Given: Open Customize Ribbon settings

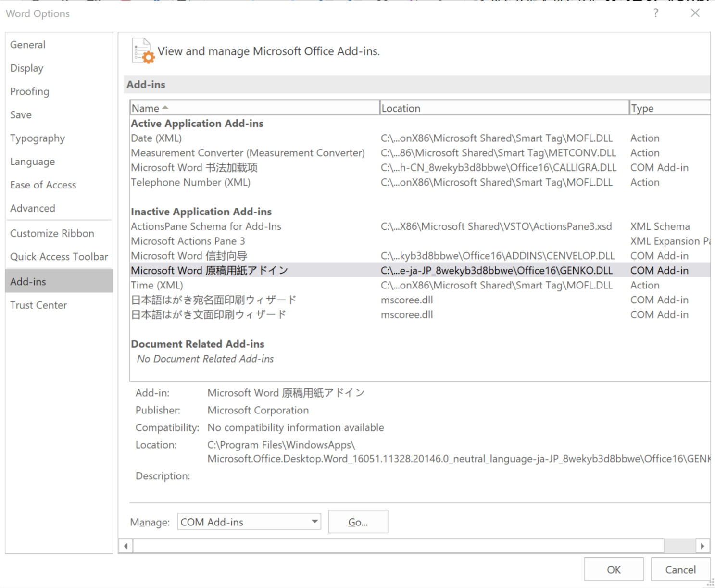Looking at the screenshot, I should click(59, 233).
